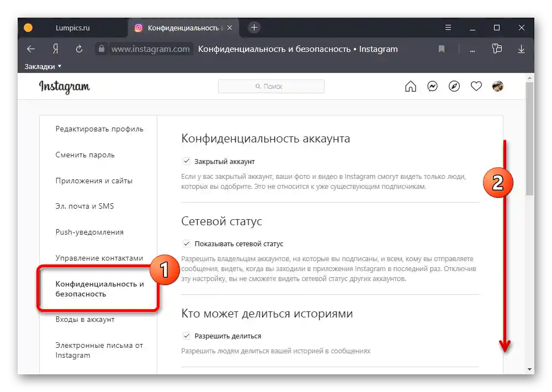
Task: Open Входы в аккаунт section
Action: pyautogui.click(x=85, y=320)
